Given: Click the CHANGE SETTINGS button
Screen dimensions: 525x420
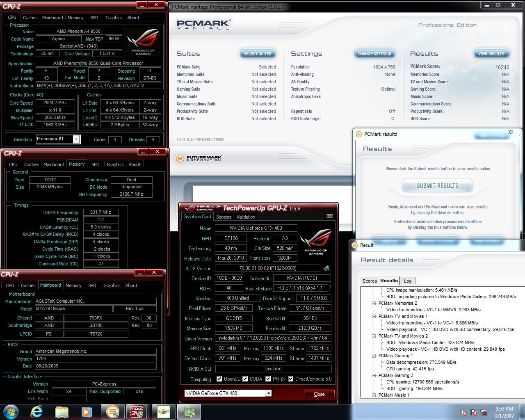Looking at the screenshot, I should [x=374, y=54].
